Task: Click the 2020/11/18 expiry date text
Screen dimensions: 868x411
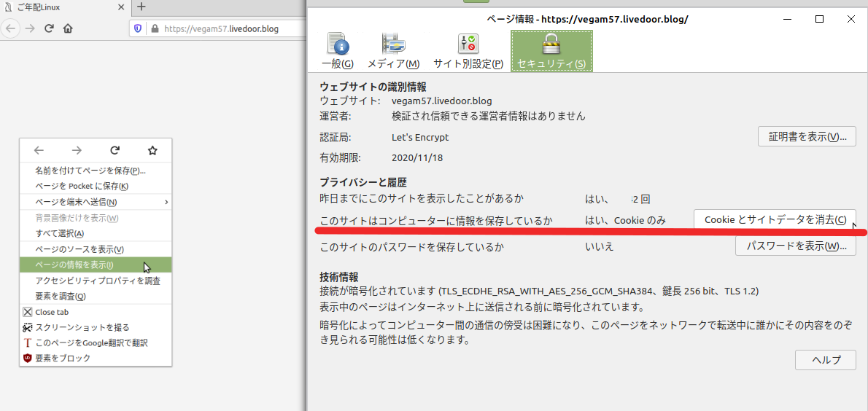Action: 416,157
